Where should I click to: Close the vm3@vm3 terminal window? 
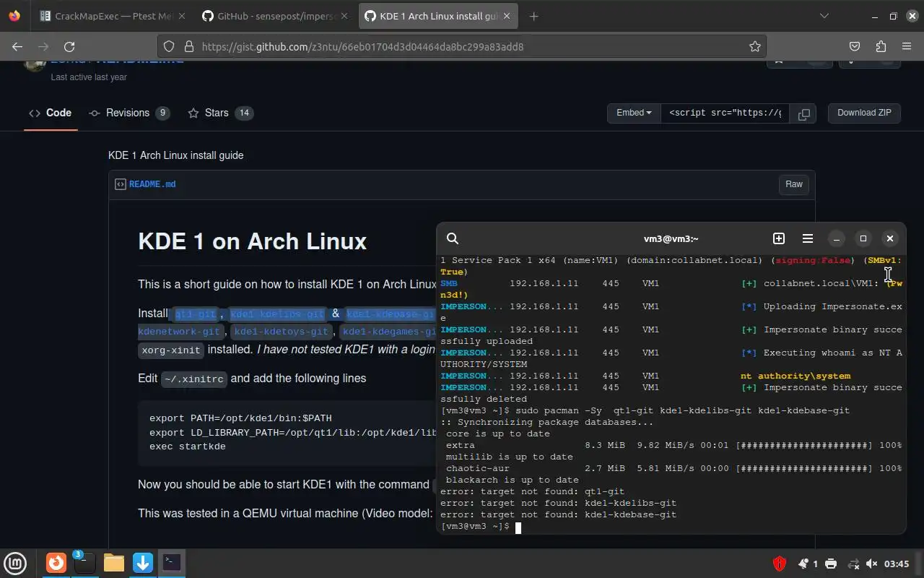[x=890, y=238]
